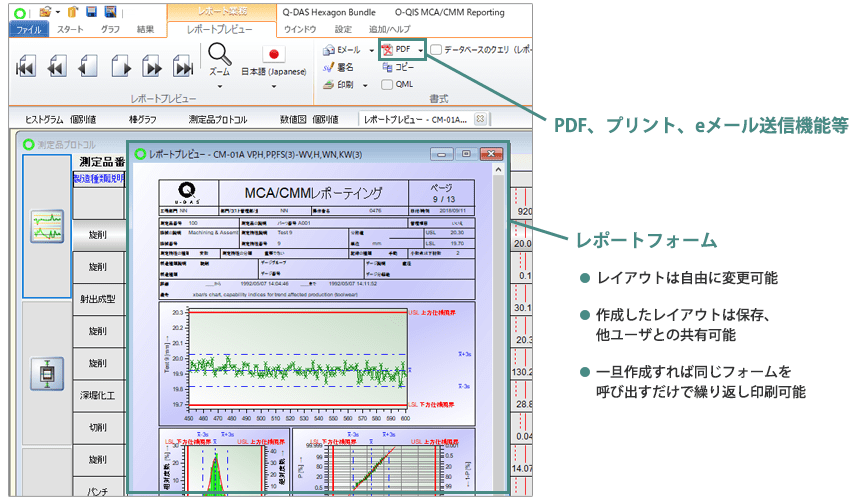Go back several pages with double-left arrow

pyautogui.click(x=57, y=67)
